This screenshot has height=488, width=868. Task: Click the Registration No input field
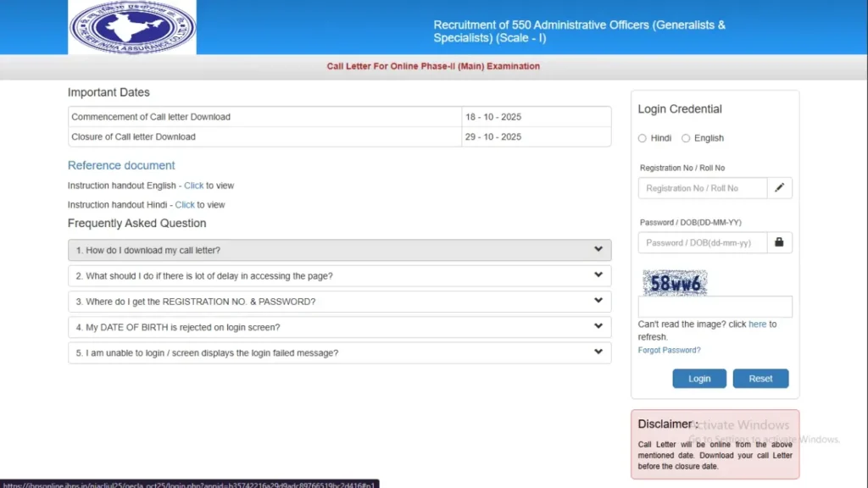pyautogui.click(x=702, y=187)
